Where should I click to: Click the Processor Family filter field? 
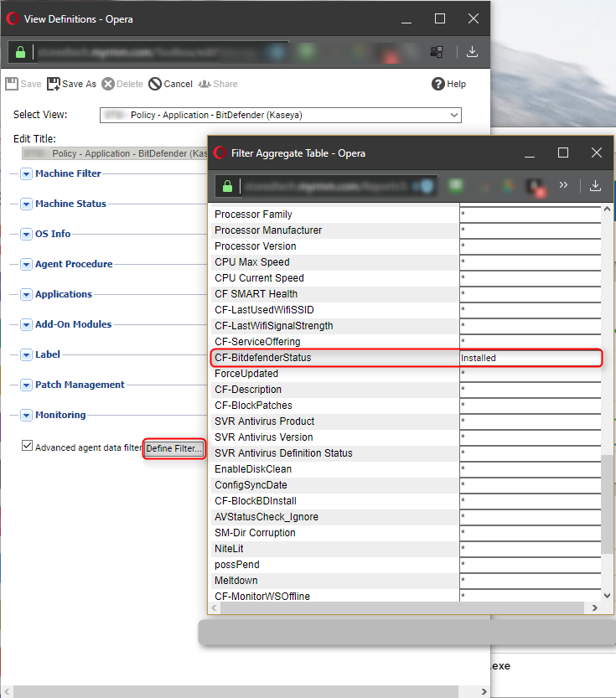531,215
